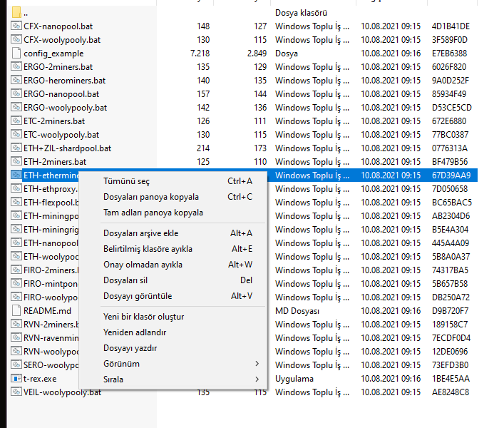The width and height of the screenshot is (504, 428).
Task: Click the parent folder icon
Action: (16, 13)
